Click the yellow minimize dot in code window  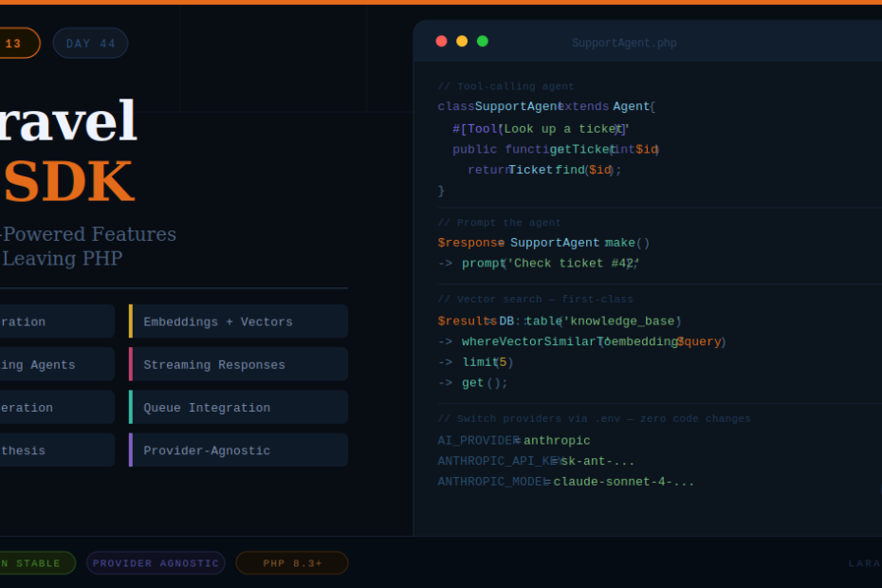462,41
